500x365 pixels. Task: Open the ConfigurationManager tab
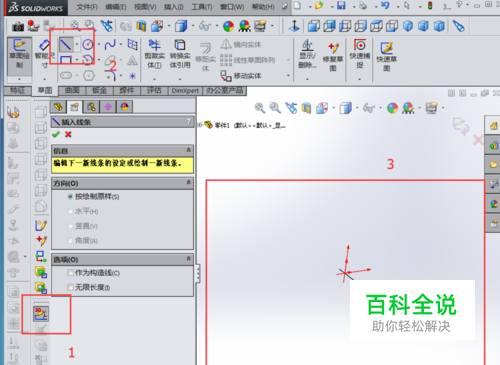pos(91,107)
